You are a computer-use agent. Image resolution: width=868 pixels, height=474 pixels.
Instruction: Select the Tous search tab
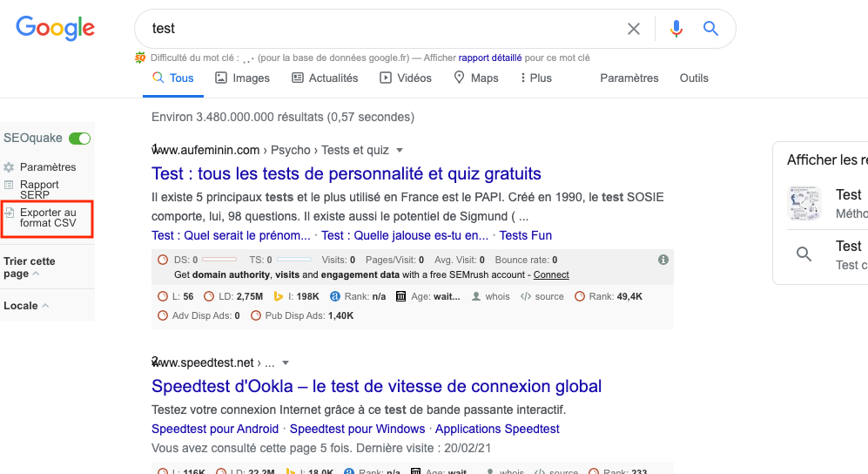tap(173, 78)
